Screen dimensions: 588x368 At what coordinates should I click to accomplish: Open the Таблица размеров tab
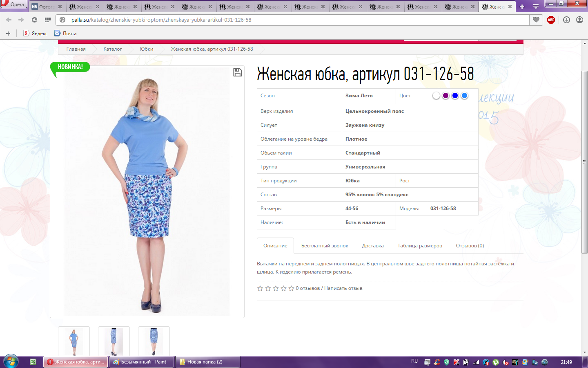pyautogui.click(x=420, y=246)
